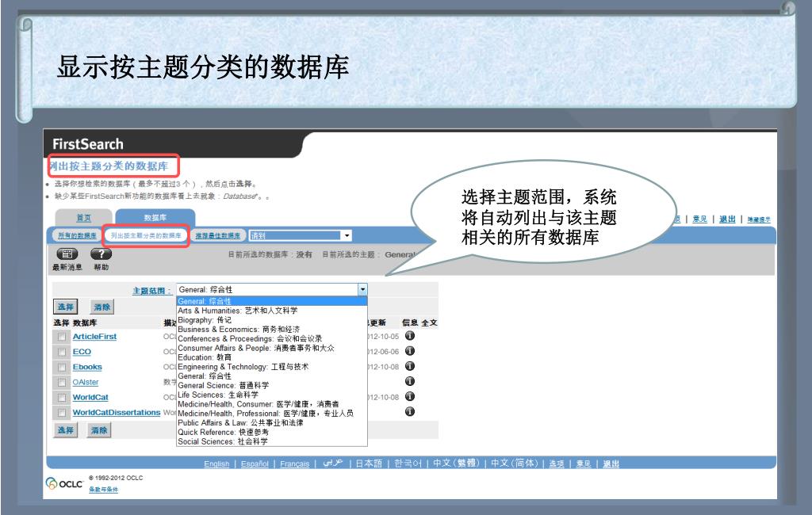The height and width of the screenshot is (515, 812).
Task: View info icon for WorldCatDissertations row
Action: coord(410,411)
